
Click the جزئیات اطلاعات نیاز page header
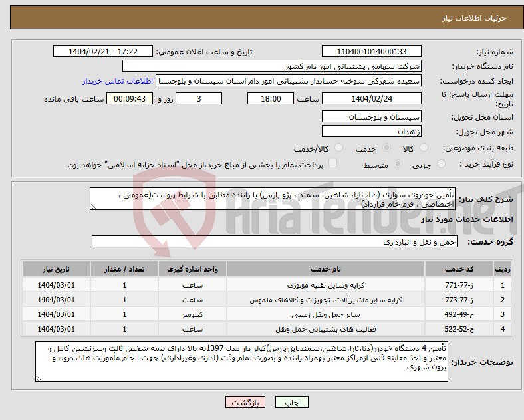tap(475, 18)
